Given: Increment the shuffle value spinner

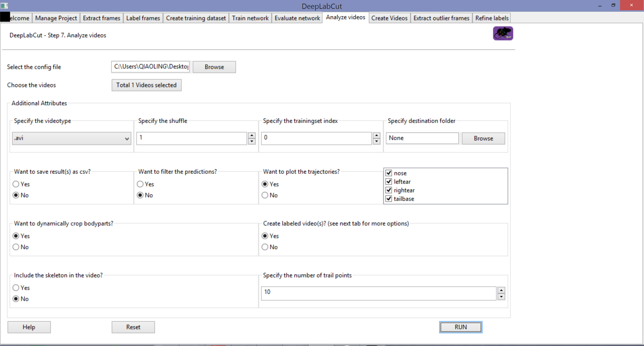Looking at the screenshot, I should point(252,135).
